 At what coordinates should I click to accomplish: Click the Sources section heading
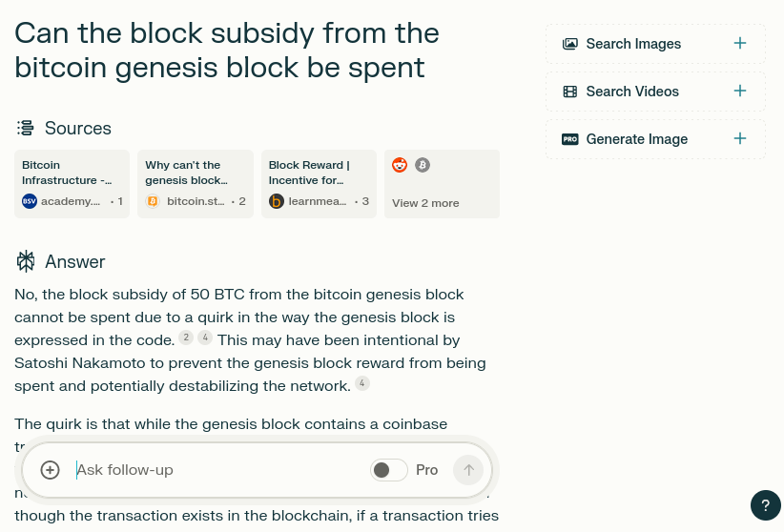[x=77, y=129]
